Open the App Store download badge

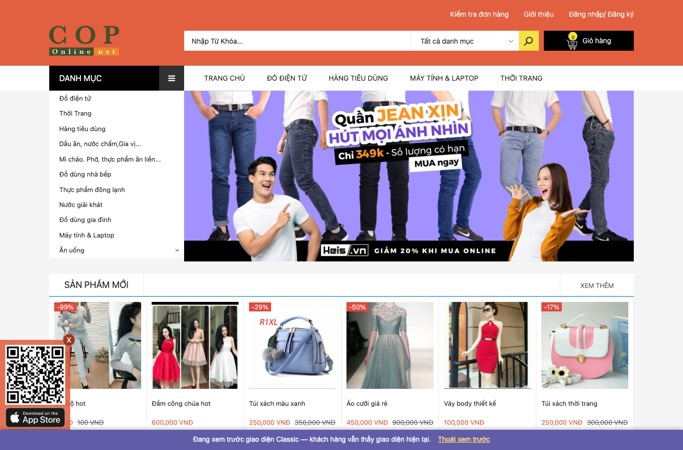[x=36, y=418]
